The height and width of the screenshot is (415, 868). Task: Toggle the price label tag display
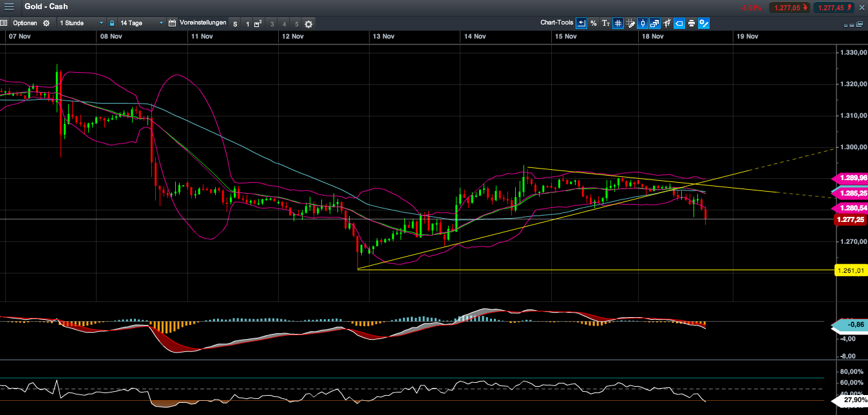[679, 23]
